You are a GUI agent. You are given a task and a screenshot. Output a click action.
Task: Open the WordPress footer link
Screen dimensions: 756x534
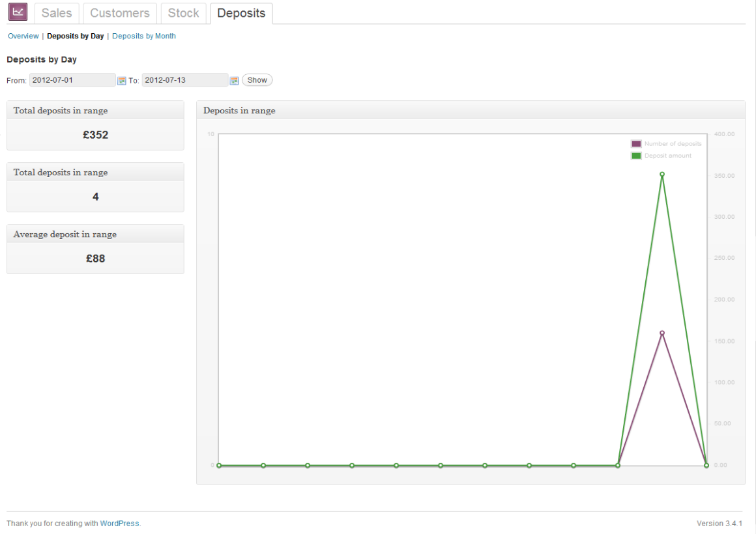pos(119,524)
